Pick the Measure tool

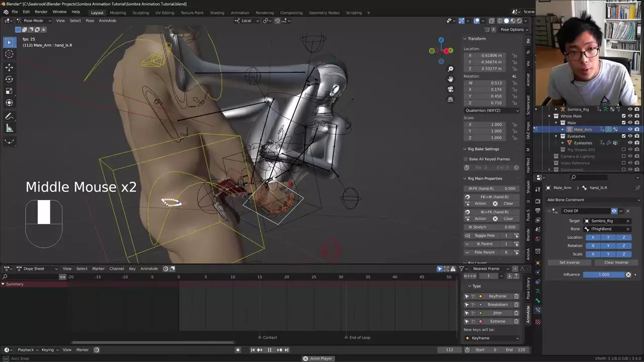pyautogui.click(x=9, y=129)
